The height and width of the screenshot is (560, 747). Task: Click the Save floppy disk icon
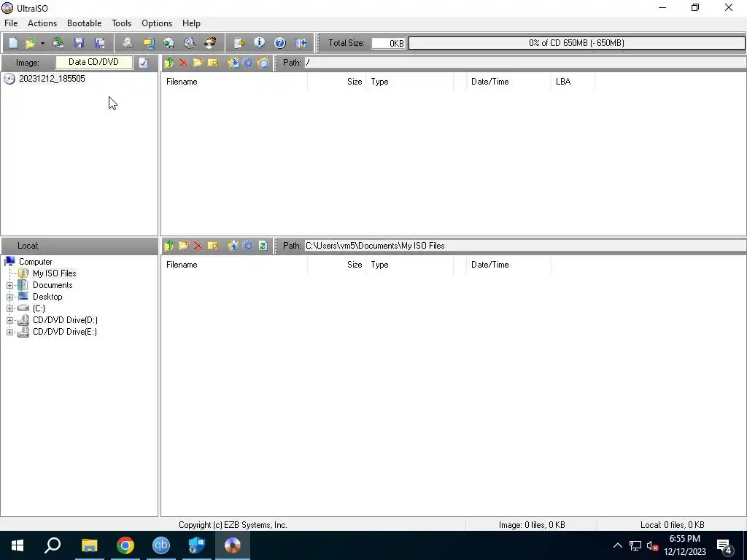pyautogui.click(x=79, y=43)
